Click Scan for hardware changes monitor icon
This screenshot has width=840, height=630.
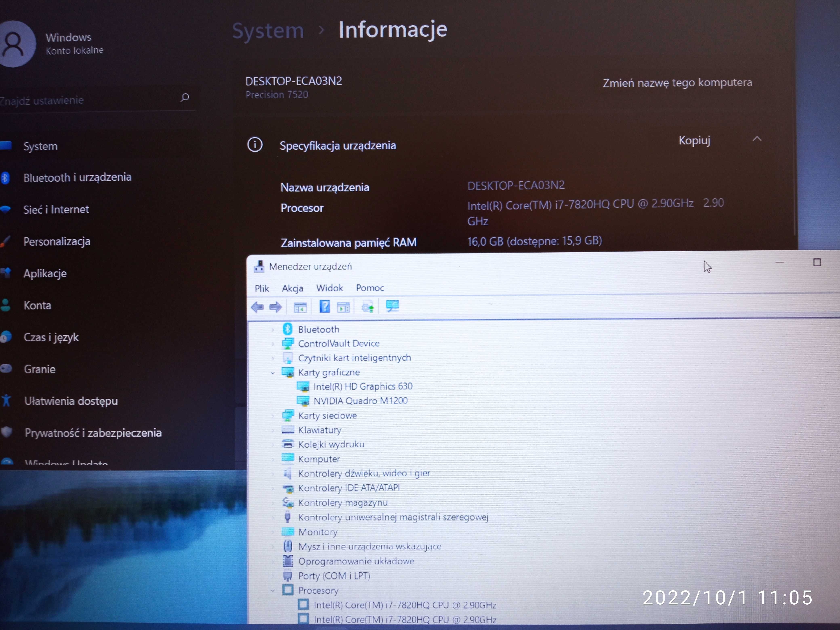tap(392, 306)
